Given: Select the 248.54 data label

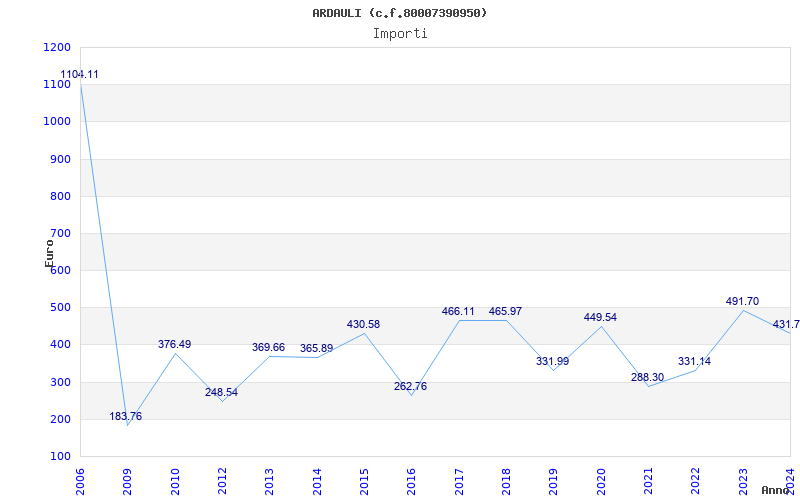Looking at the screenshot, I should (221, 392).
